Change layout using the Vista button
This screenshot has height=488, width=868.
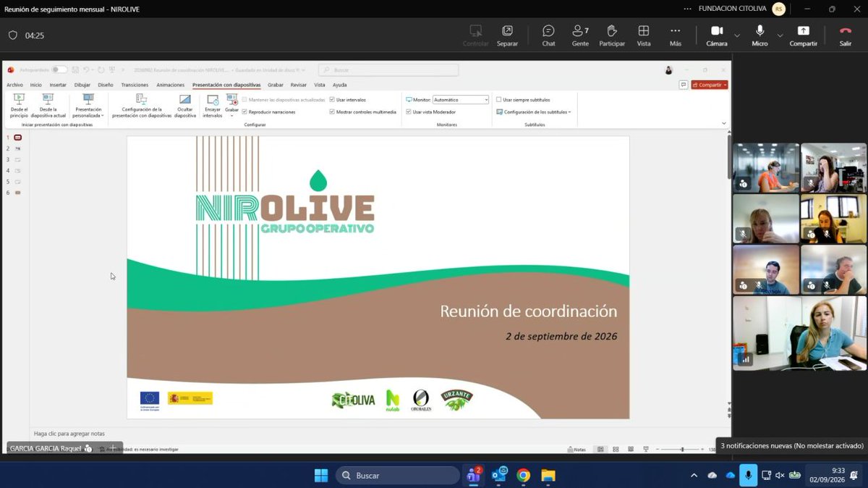(643, 35)
